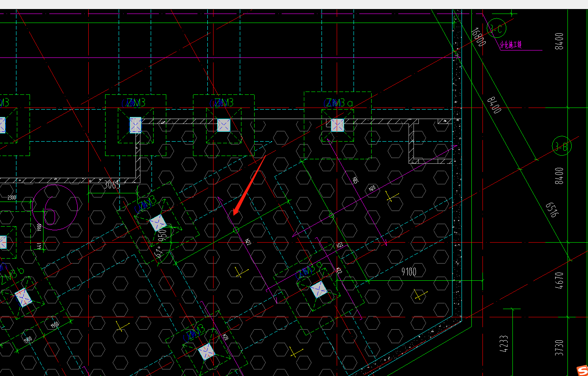This screenshot has height=376, width=588.
Task: Select the 3-B grid axis bubble
Action: point(561,146)
